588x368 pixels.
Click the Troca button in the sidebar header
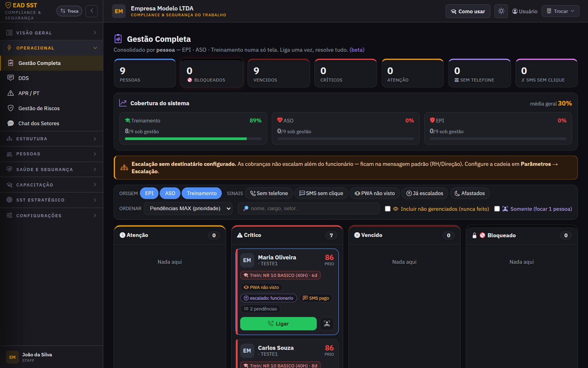pyautogui.click(x=69, y=11)
